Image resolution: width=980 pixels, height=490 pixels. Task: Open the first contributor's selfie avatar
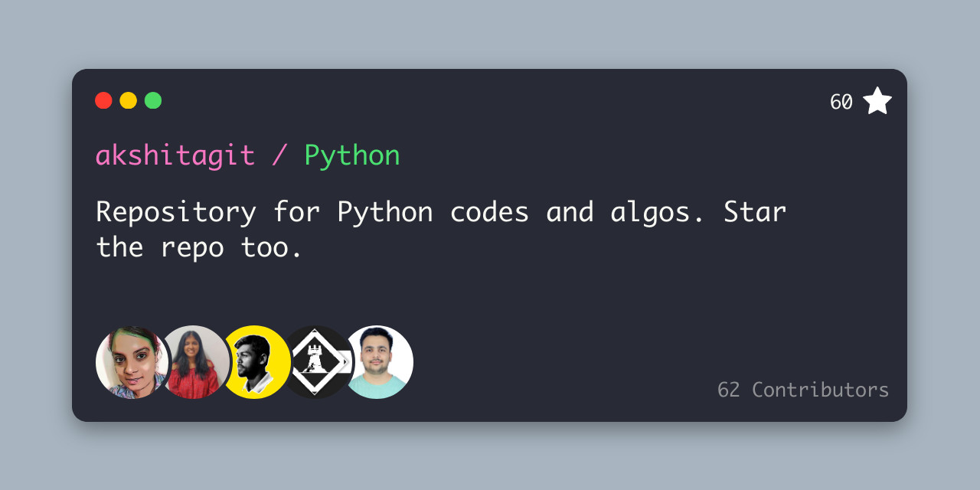click(132, 362)
